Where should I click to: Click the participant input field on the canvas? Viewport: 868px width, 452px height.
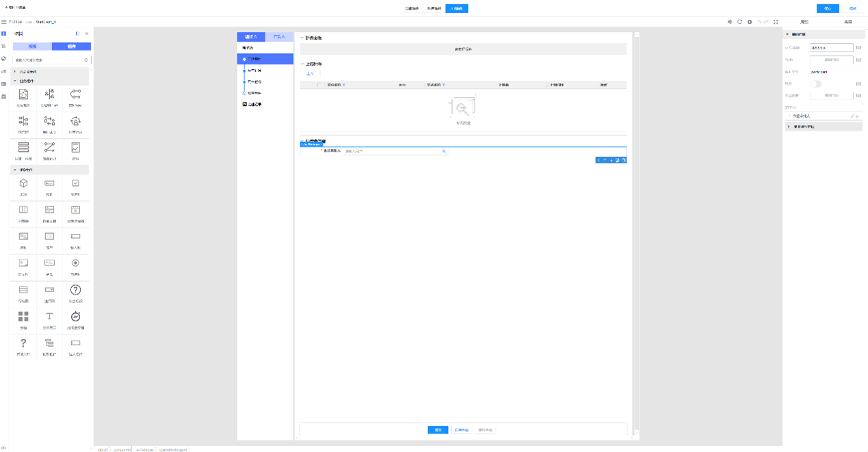tap(395, 150)
